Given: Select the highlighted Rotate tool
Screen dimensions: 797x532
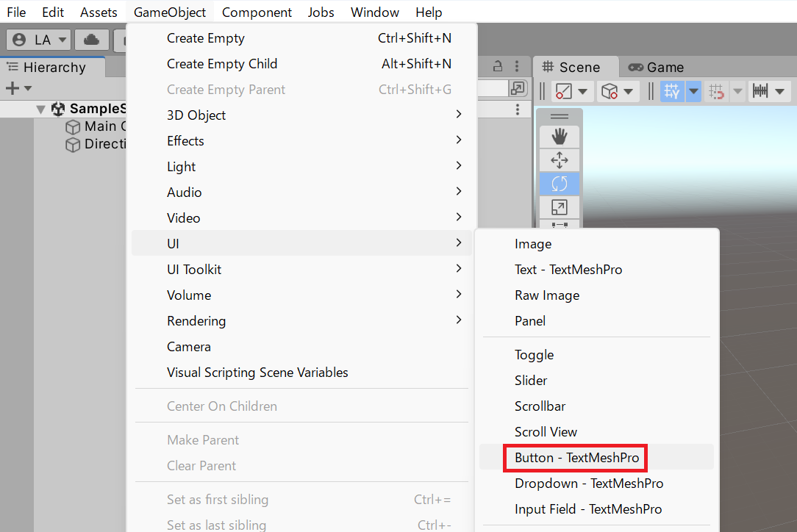Looking at the screenshot, I should 560,184.
